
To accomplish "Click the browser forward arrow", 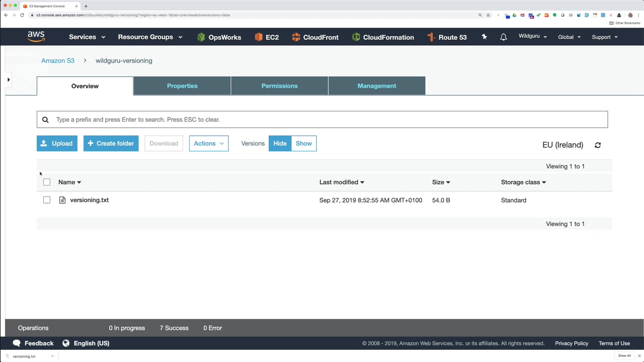I will pyautogui.click(x=14, y=15).
